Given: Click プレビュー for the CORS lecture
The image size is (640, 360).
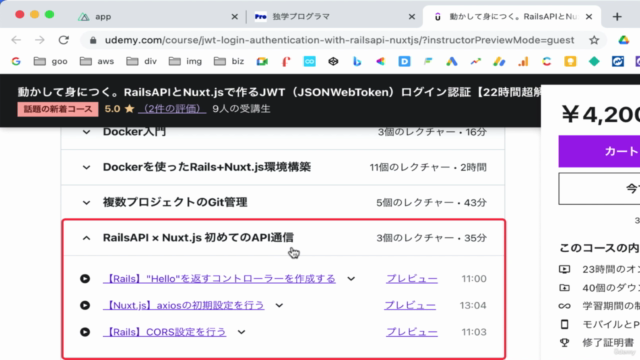Looking at the screenshot, I should [x=412, y=332].
